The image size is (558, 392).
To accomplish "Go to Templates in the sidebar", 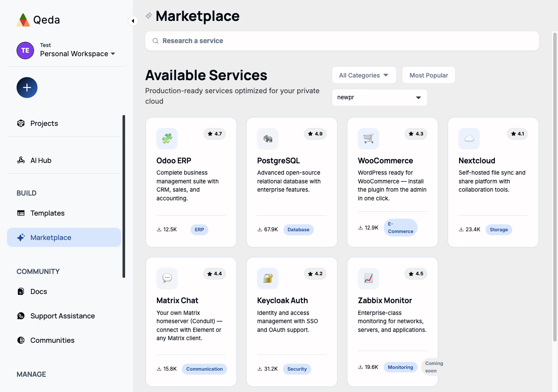I will [x=64, y=213].
